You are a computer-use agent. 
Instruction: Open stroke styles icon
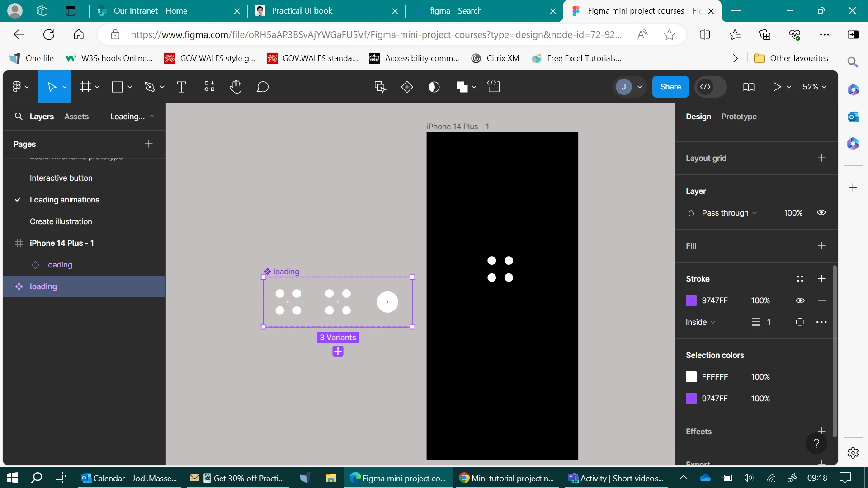(800, 279)
